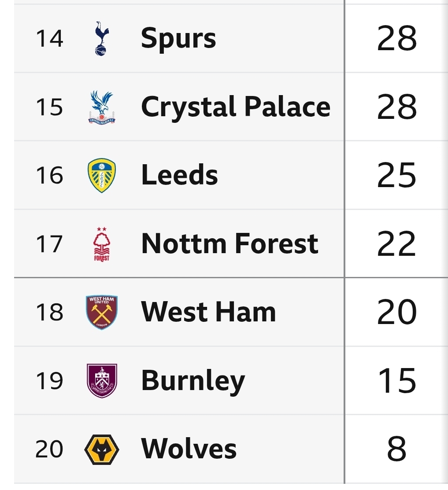This screenshot has height=490, width=448.
Task: Click Spurs' points total of 28
Action: point(396,39)
